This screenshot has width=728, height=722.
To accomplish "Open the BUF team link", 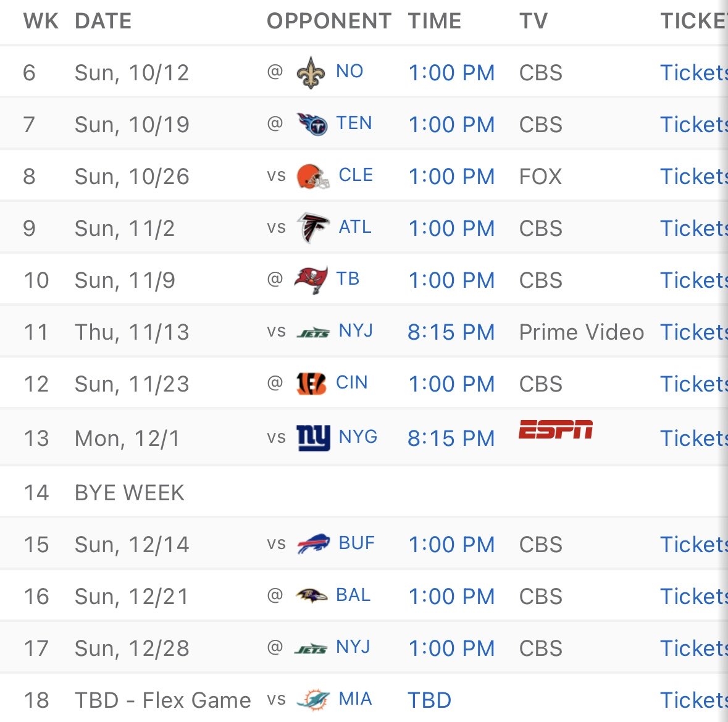I will pos(356,544).
